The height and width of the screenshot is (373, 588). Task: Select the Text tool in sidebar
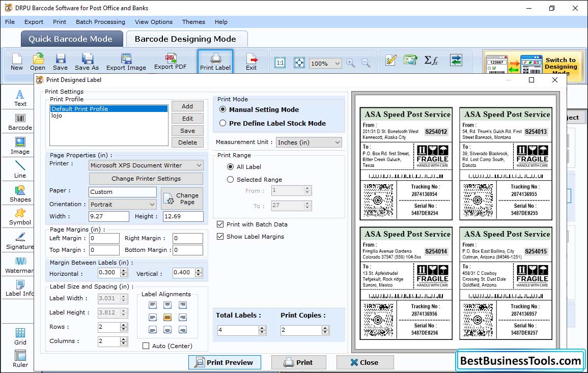pyautogui.click(x=20, y=98)
